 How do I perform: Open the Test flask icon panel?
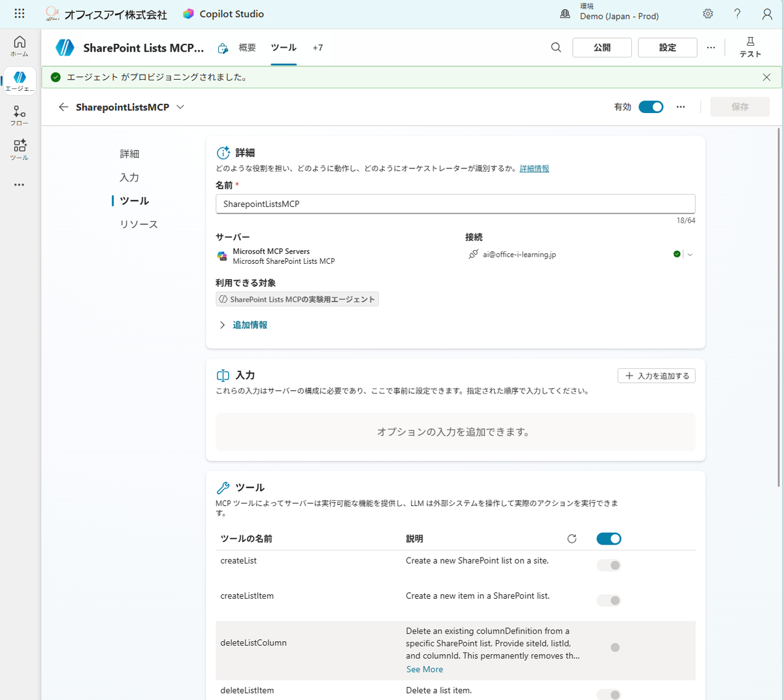coord(750,47)
